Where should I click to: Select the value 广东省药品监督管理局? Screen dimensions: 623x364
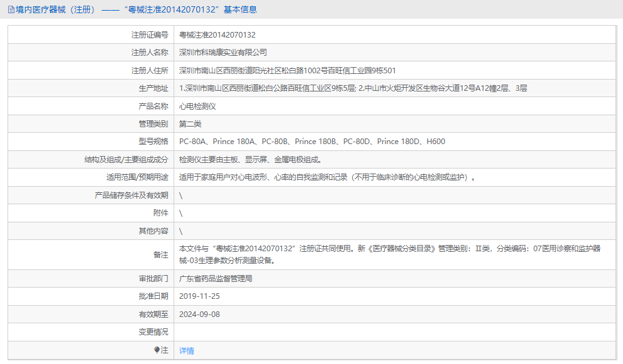tap(216, 279)
